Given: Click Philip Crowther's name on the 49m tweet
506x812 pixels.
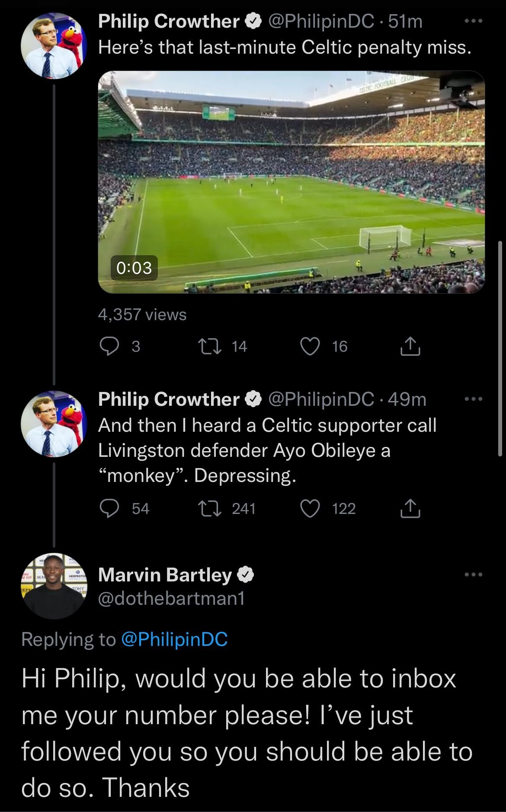Looking at the screenshot, I should point(169,399).
